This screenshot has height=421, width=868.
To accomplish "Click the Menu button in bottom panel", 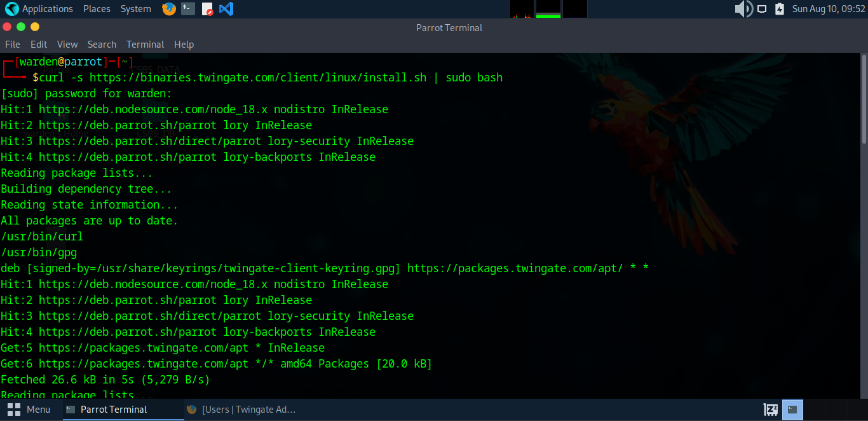I will pos(29,410).
